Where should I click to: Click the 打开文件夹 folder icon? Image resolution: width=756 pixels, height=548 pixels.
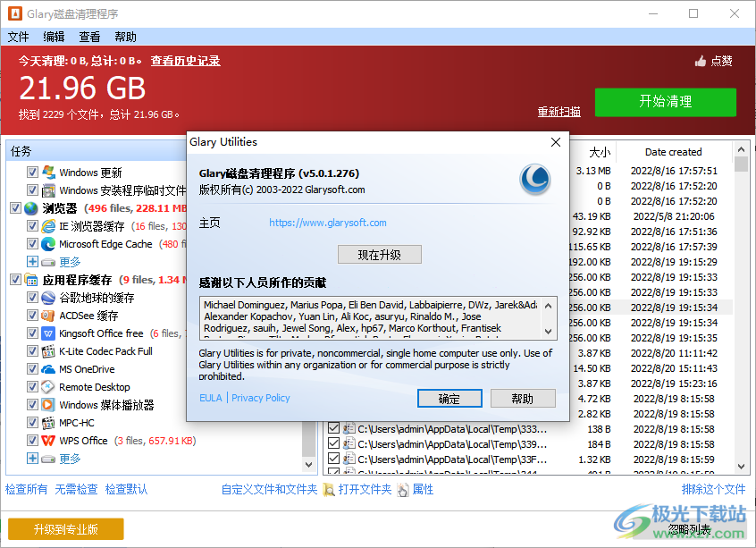click(x=330, y=489)
